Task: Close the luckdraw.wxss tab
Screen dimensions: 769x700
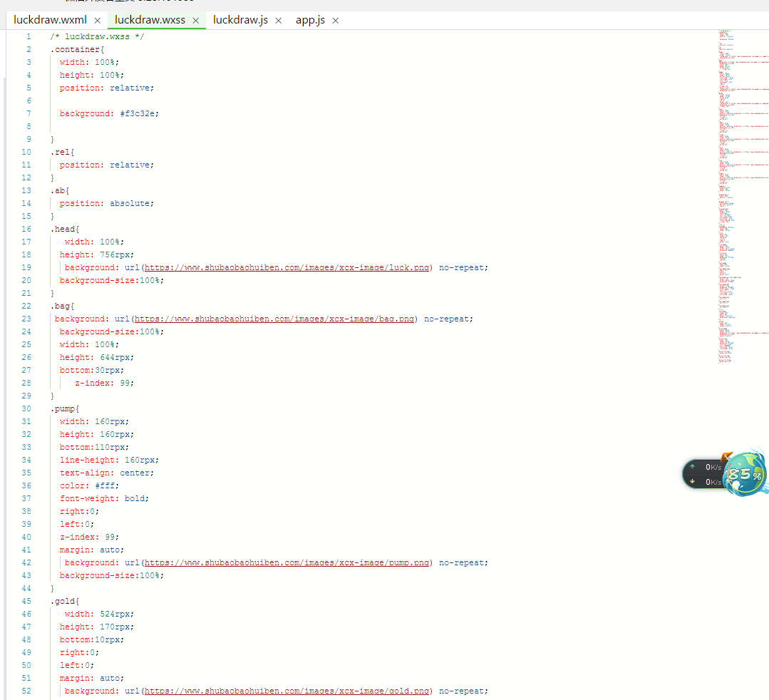Action: (x=196, y=21)
